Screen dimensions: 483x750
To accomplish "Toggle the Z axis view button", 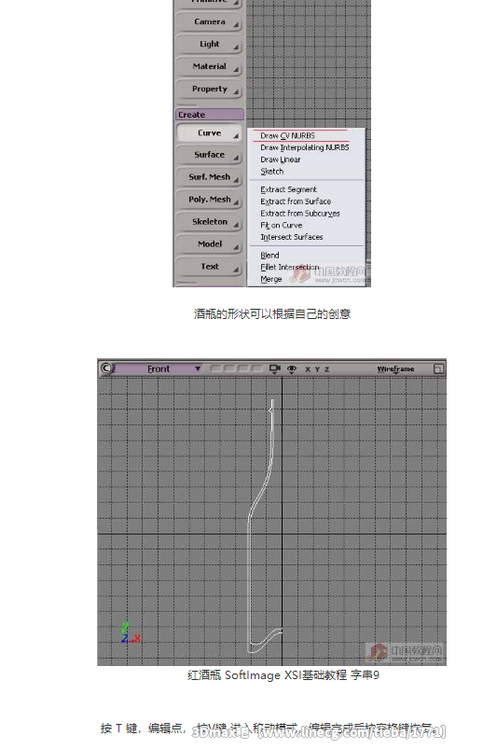I will pos(327,369).
